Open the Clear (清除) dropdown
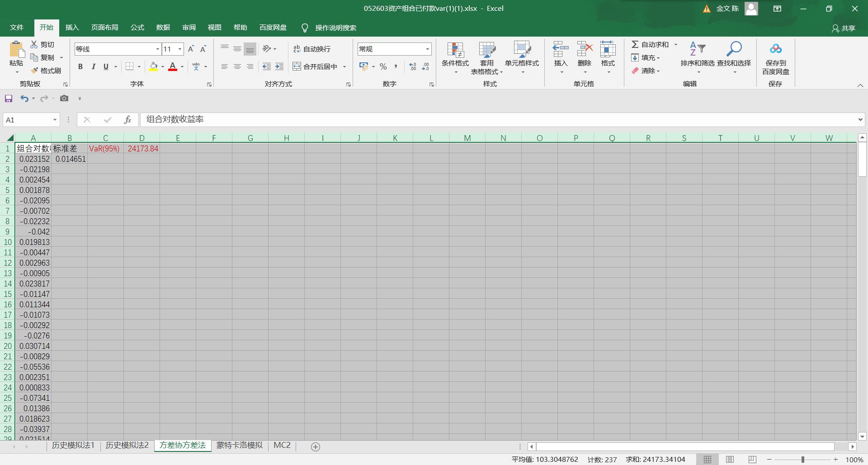Screen dimensions: 868x465 click(x=646, y=70)
